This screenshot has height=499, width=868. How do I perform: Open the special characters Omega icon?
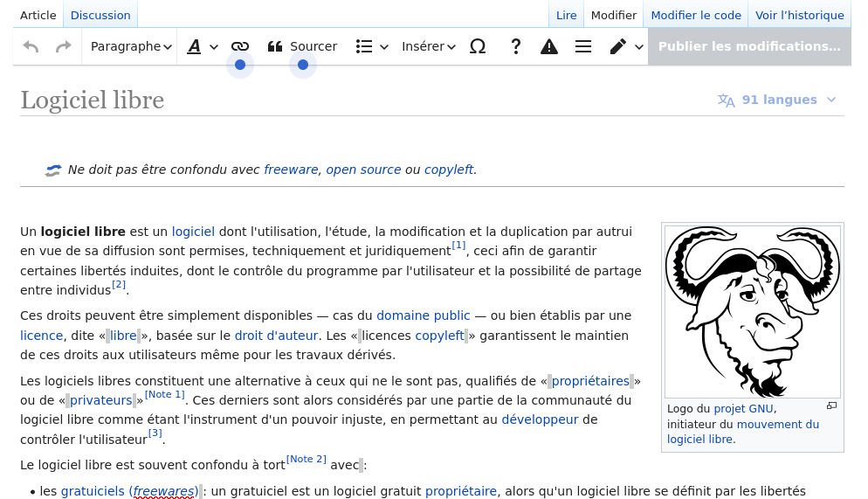[478, 46]
